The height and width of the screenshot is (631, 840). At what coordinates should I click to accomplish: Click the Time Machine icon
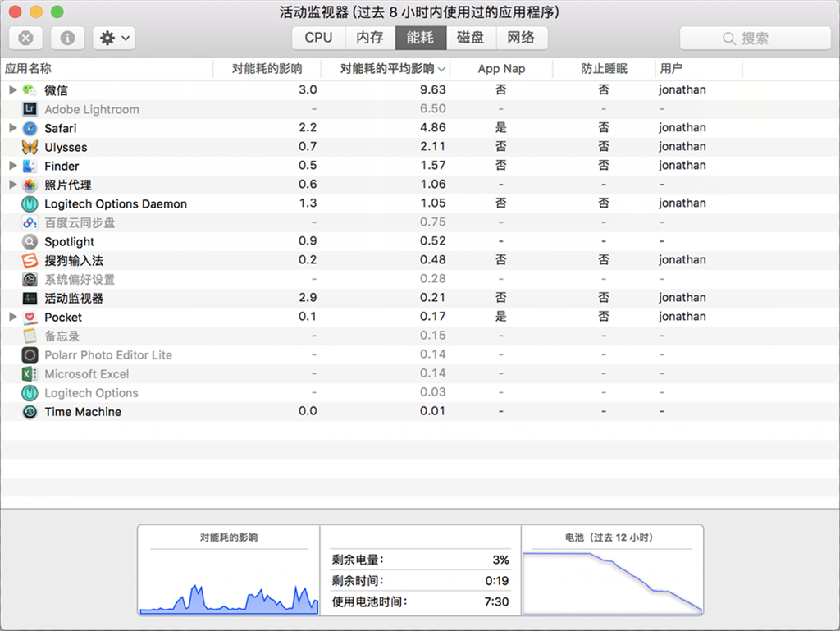click(x=30, y=412)
